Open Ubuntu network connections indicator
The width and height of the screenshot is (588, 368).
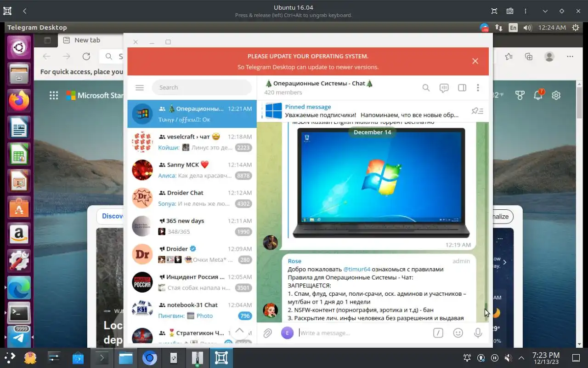[x=498, y=28]
